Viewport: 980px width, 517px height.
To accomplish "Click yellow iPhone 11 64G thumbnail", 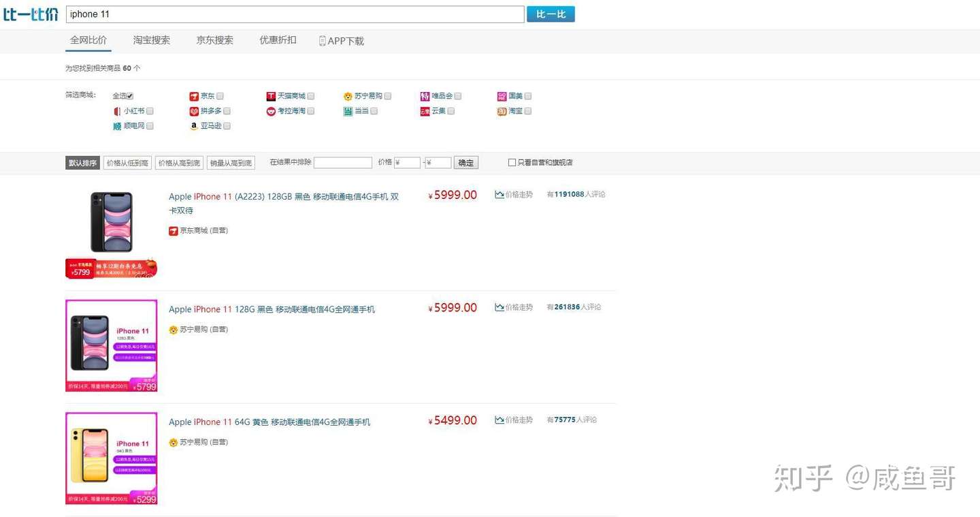I will coord(112,458).
